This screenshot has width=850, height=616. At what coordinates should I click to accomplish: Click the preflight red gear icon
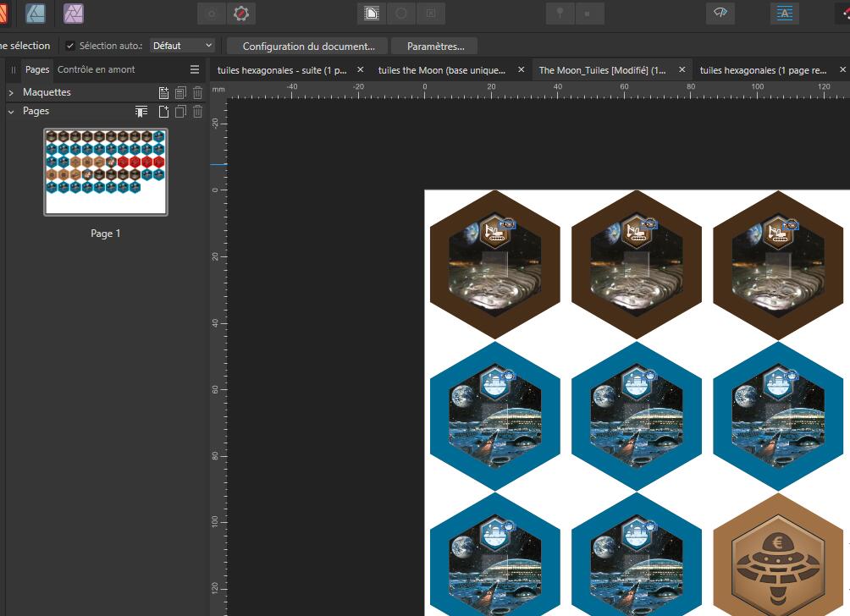click(241, 14)
